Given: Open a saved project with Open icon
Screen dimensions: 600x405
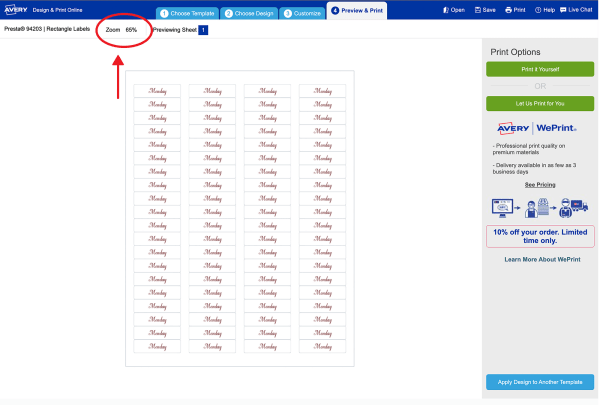Looking at the screenshot, I should [x=453, y=10].
